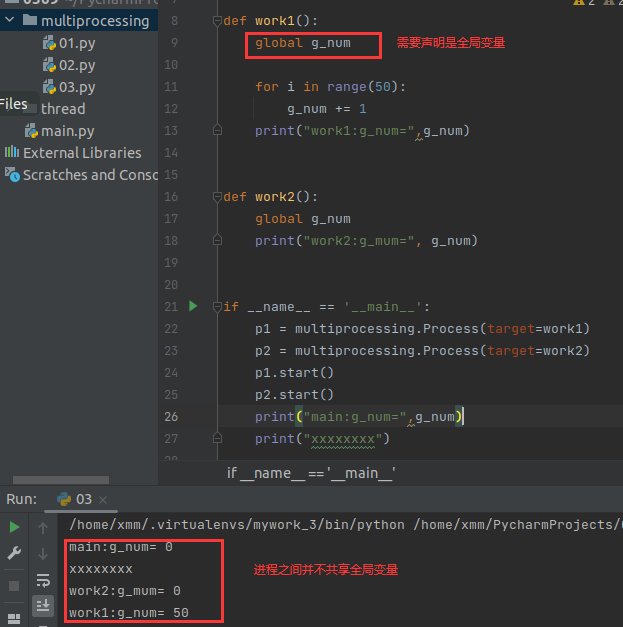Click 'g_num += 1' on line 12
The width and height of the screenshot is (623, 627).
click(x=327, y=109)
